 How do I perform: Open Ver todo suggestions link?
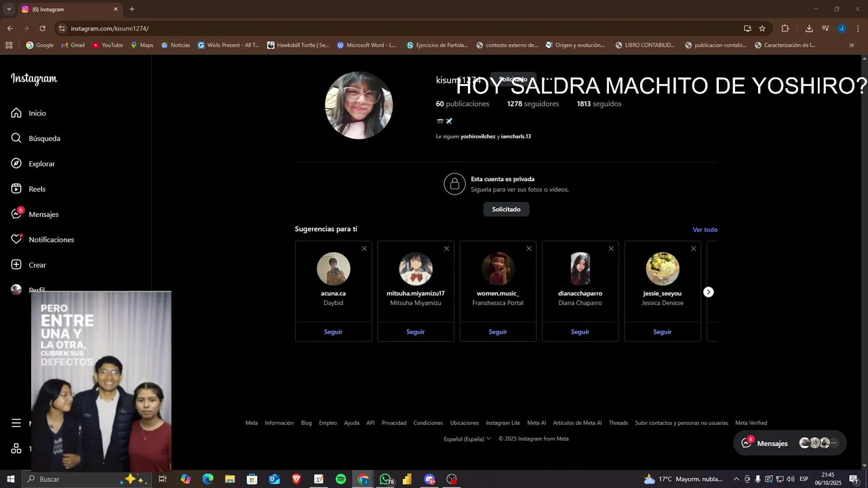pyautogui.click(x=705, y=230)
